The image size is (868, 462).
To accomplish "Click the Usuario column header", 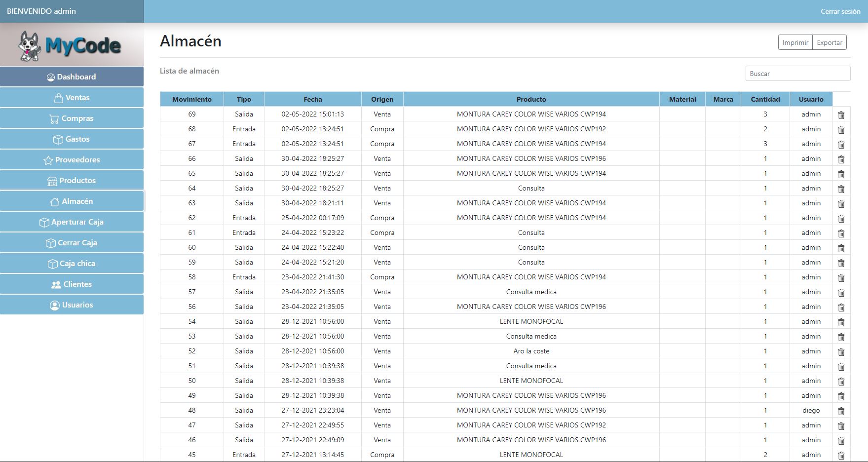I will click(x=811, y=99).
